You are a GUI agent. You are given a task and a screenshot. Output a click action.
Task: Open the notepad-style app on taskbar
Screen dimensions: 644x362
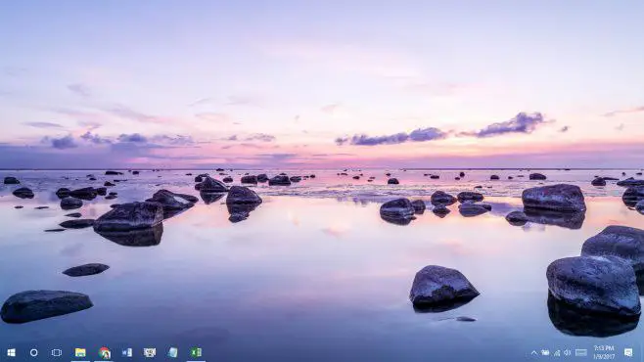173,352
